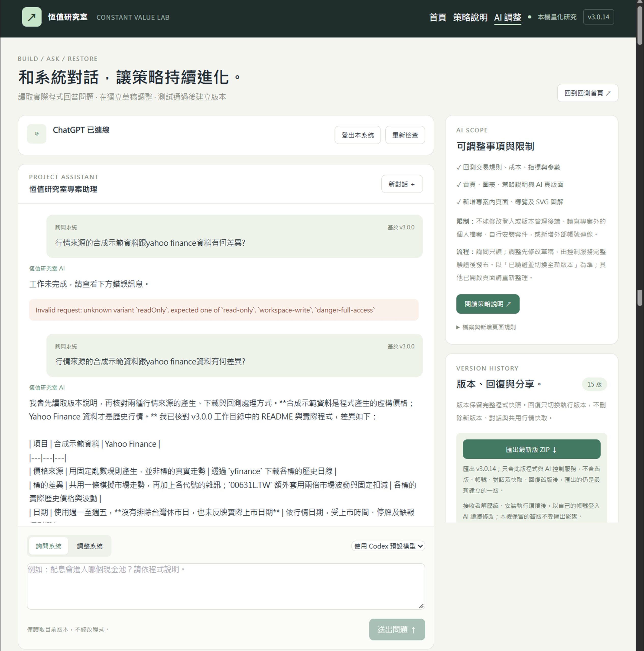Image resolution: width=644 pixels, height=651 pixels.
Task: Click CONSTANT VALUE LAB subtitle text
Action: coord(133,17)
